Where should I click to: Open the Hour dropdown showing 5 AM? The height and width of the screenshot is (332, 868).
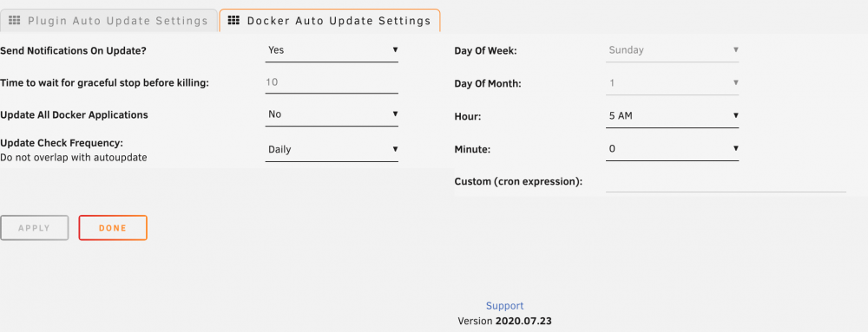pos(672,116)
